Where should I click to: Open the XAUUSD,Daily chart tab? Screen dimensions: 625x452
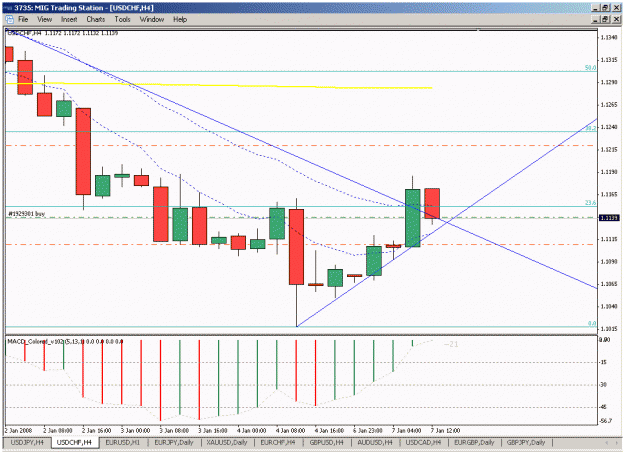point(227,442)
